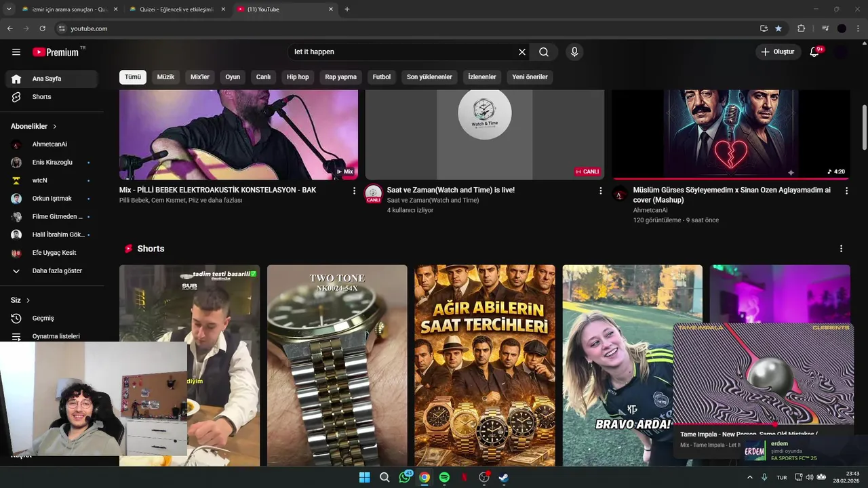Viewport: 868px width, 488px height.
Task: Open the account avatar menu
Action: click(x=841, y=52)
